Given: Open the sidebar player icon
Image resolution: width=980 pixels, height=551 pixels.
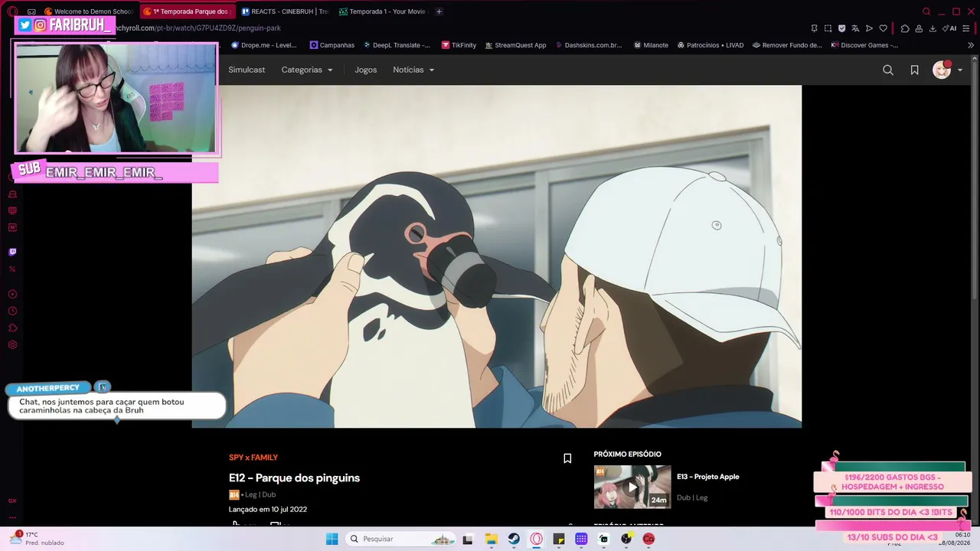Looking at the screenshot, I should (12, 295).
